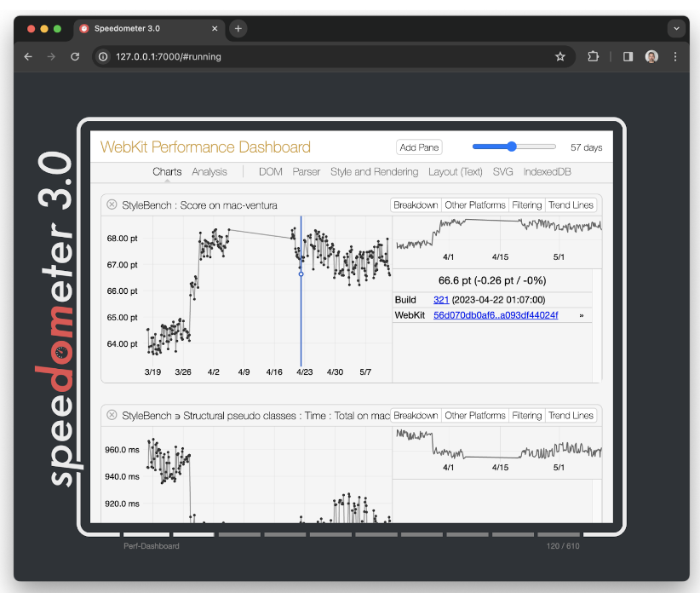The width and height of the screenshot is (700, 593).
Task: Open build 321 link
Action: [441, 300]
